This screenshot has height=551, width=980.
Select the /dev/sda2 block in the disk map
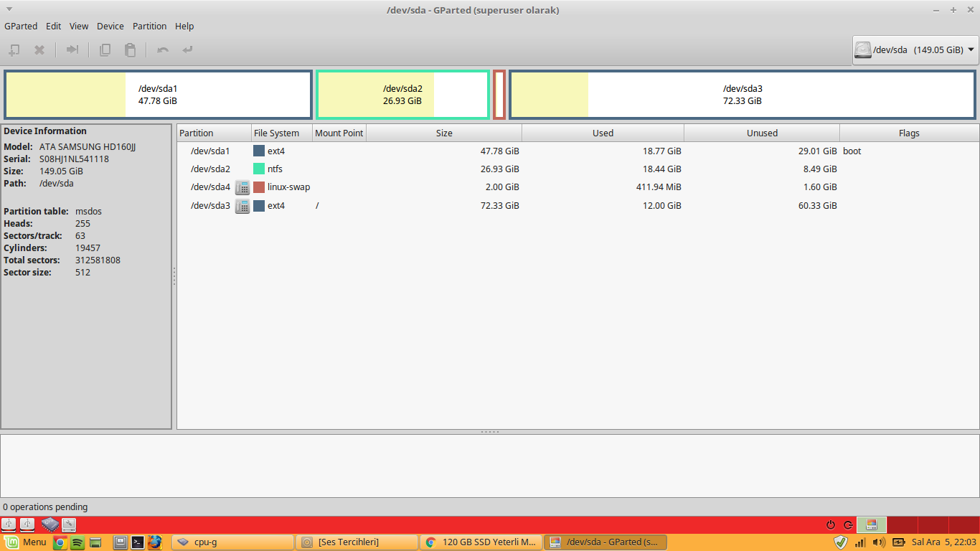403,95
